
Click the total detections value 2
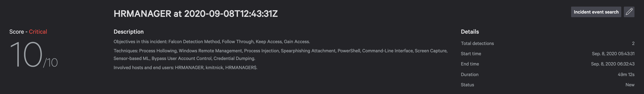pyautogui.click(x=633, y=43)
